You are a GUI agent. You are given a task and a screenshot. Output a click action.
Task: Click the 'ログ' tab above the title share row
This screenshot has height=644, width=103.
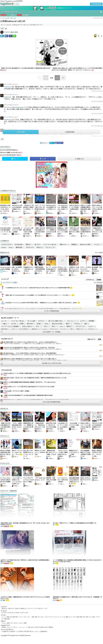pyautogui.click(x=2, y=29)
